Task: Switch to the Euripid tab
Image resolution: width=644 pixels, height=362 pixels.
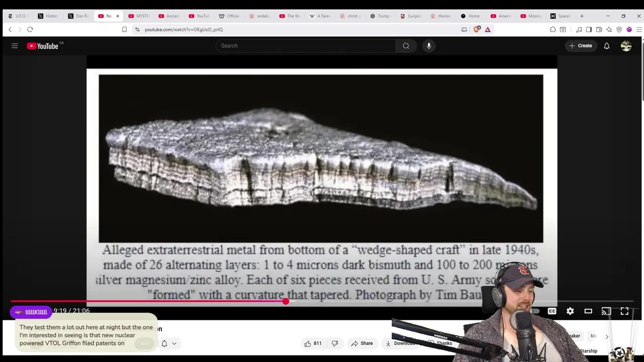Action: tap(411, 16)
